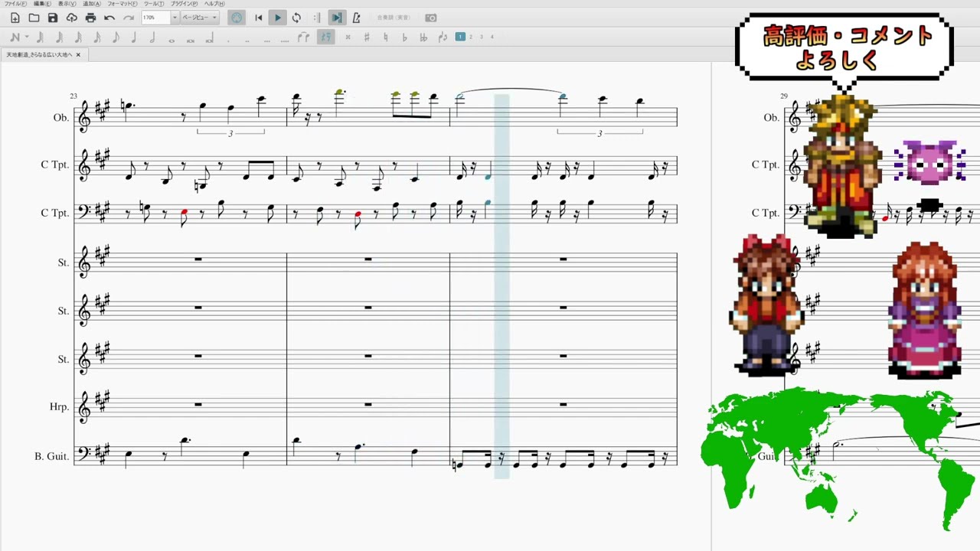The image size is (980, 551).
Task: Toggle MIDI input button
Action: pyautogui.click(x=237, y=18)
